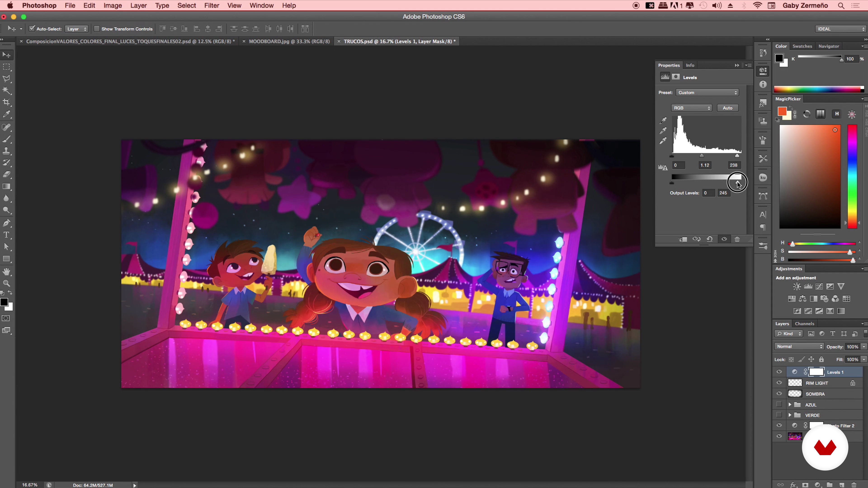The image size is (868, 488).
Task: Hide the SOMBRA layer
Action: pos(779,394)
